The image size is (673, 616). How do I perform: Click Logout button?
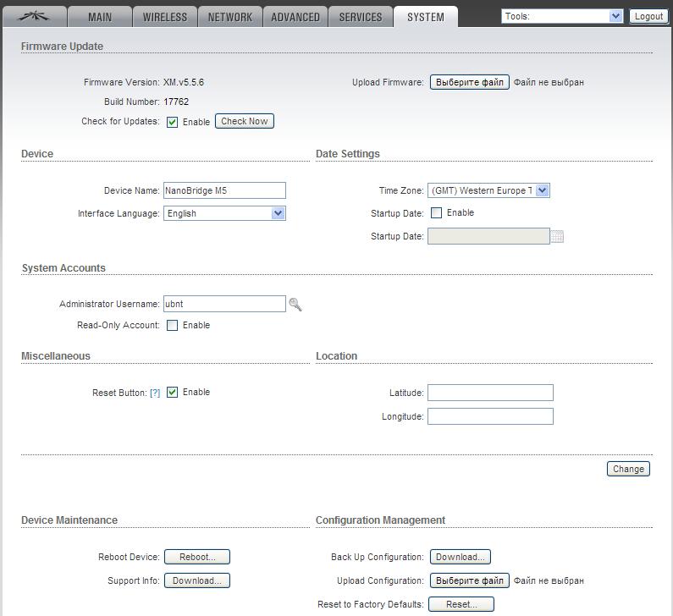coord(648,16)
